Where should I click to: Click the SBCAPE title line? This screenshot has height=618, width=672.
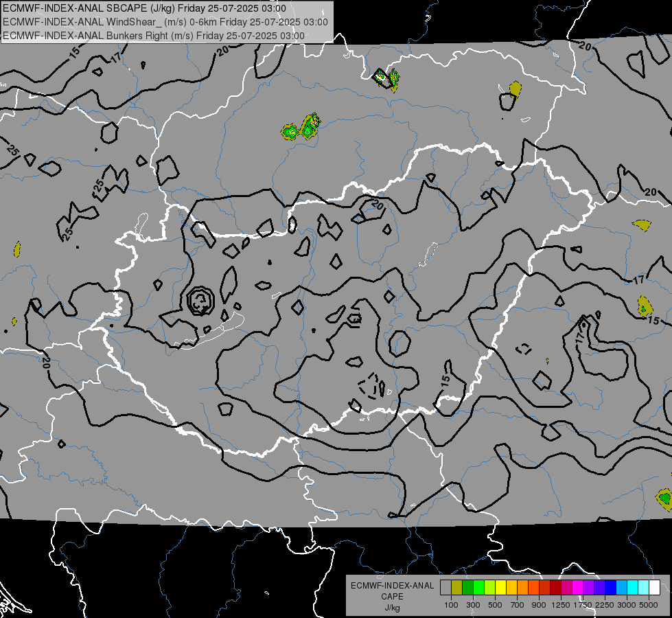point(144,8)
